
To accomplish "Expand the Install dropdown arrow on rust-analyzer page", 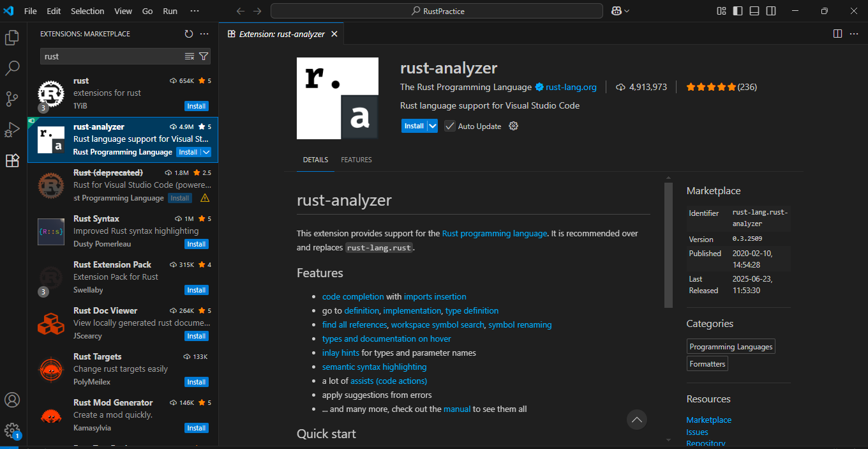I will pyautogui.click(x=433, y=126).
